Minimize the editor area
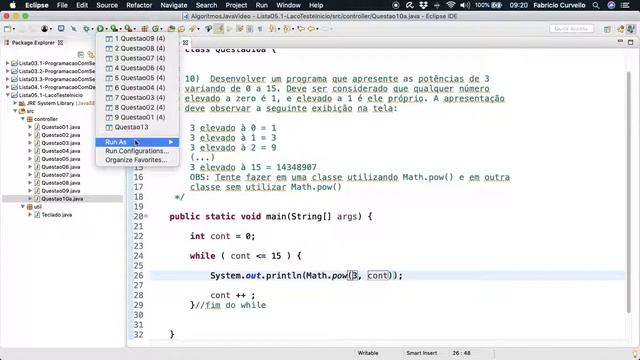640x360 pixels. click(x=620, y=42)
